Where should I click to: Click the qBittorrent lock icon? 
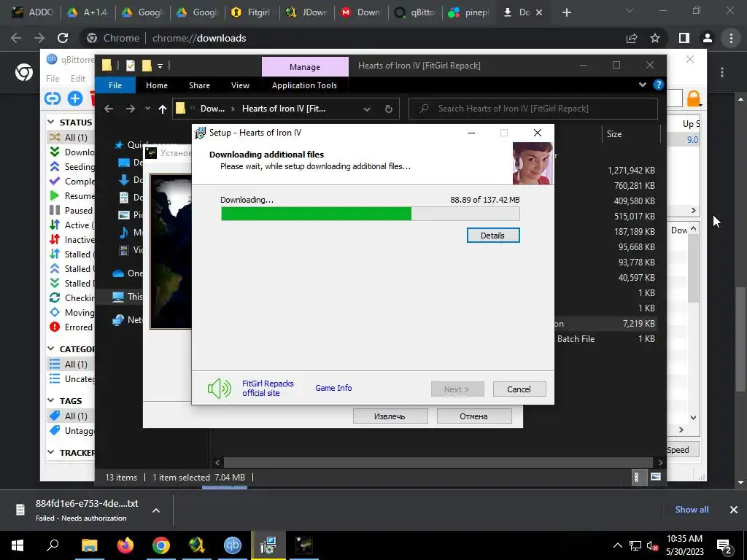pyautogui.click(x=694, y=98)
